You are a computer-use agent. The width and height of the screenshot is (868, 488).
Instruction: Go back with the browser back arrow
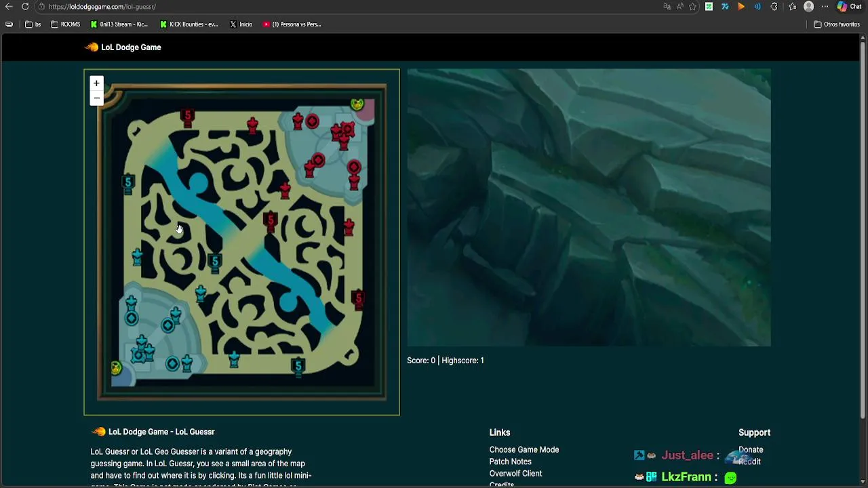[9, 7]
